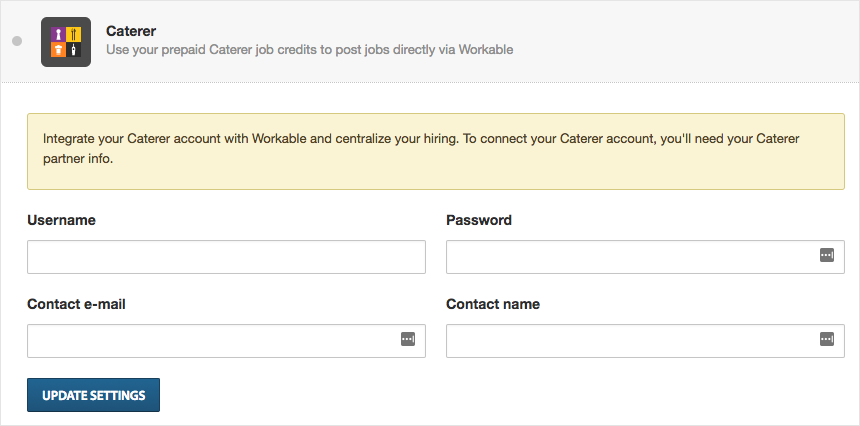860x426 pixels.
Task: Select the Caterer integration title
Action: tap(131, 31)
